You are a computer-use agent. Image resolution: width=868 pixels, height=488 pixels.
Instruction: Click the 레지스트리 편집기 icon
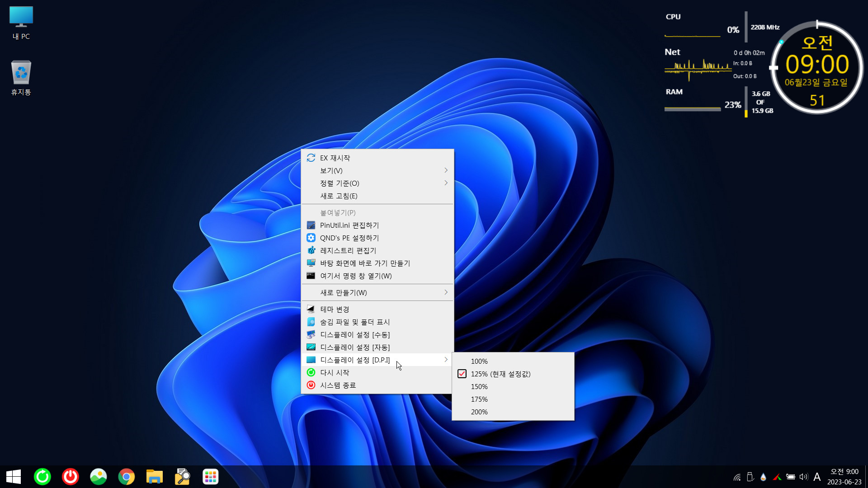click(311, 250)
